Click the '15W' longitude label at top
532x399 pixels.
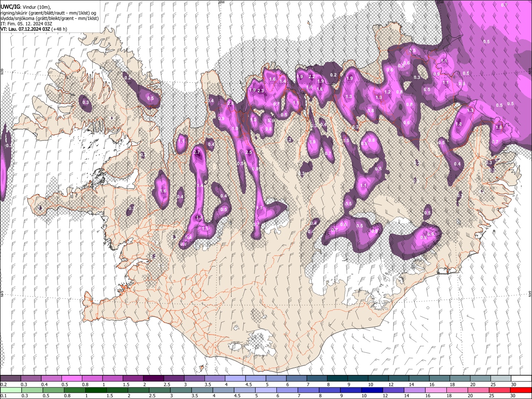440,2
